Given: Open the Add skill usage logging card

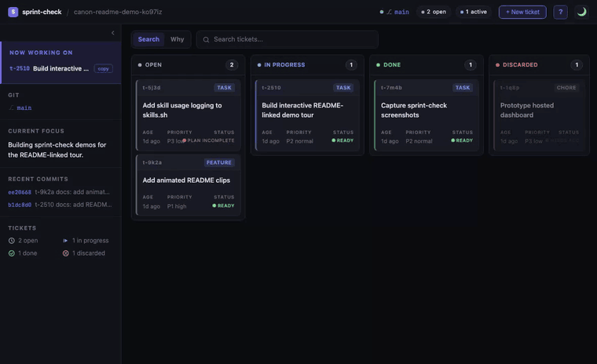Looking at the screenshot, I should [x=188, y=115].
